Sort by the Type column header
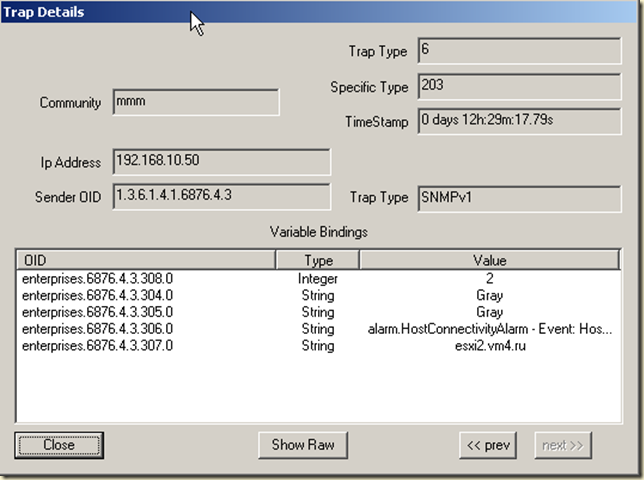Screen dimensions: 644x480 [x=318, y=260]
